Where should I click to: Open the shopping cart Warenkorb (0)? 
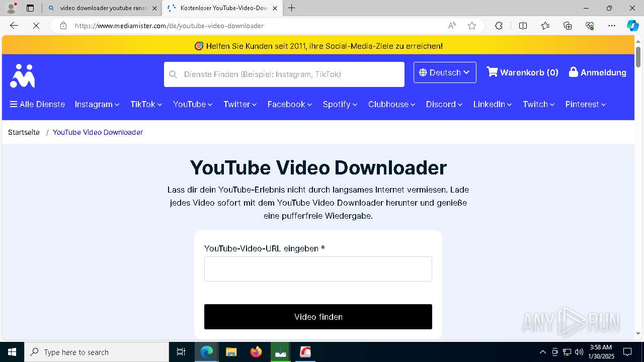[522, 72]
